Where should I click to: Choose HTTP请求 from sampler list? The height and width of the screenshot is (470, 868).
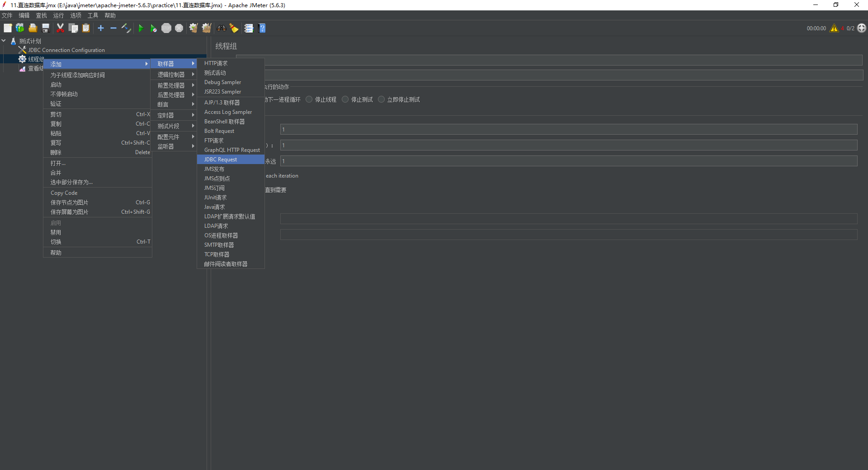231,63
